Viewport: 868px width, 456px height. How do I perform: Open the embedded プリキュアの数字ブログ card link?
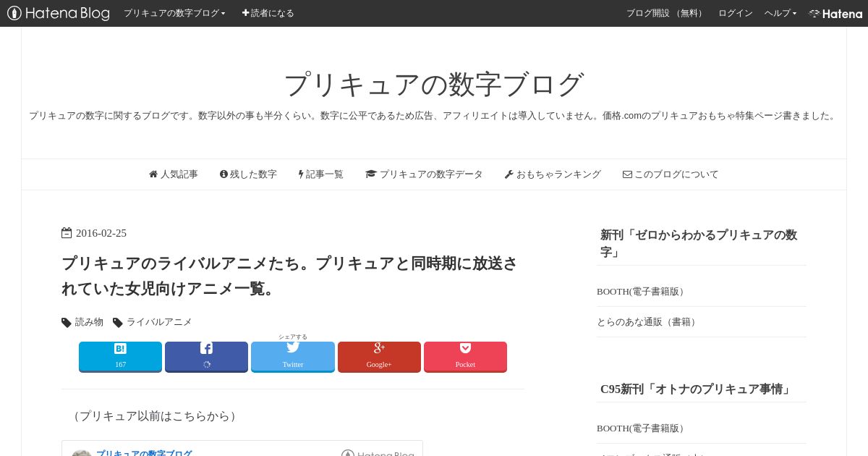tap(144, 452)
